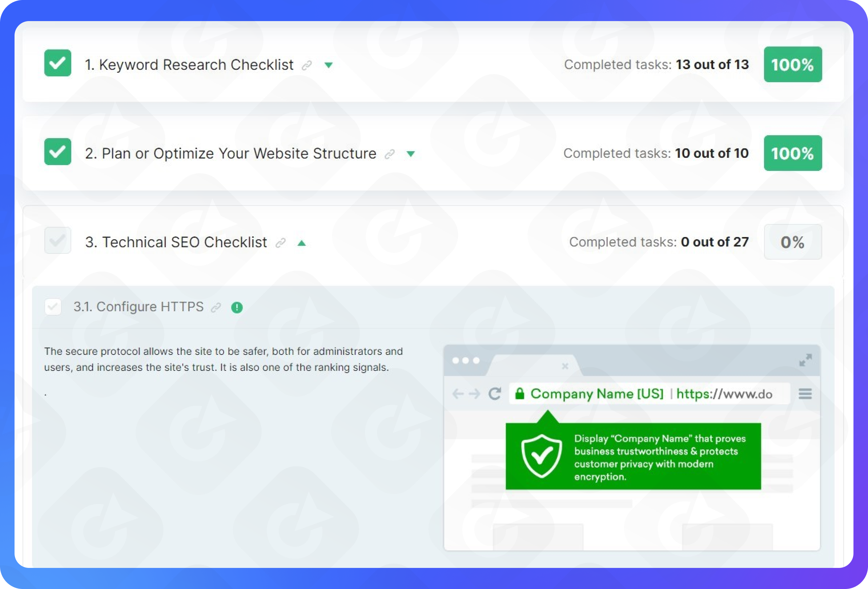The width and height of the screenshot is (868, 589).
Task: Click expand arrows icon on browser illustration
Action: [805, 360]
